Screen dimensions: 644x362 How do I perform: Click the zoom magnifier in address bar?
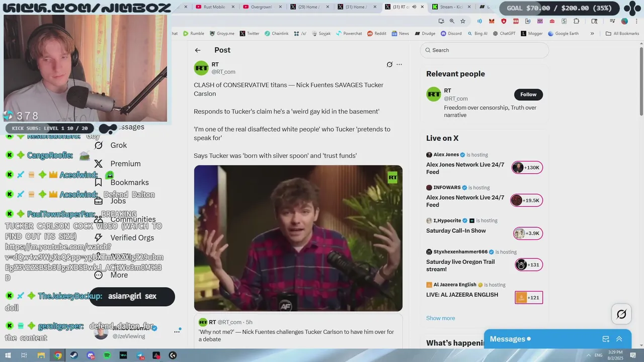[x=452, y=21]
